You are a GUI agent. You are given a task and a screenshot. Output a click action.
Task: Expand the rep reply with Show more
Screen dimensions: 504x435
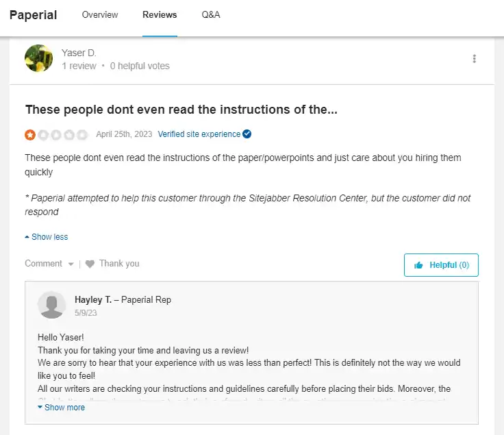pos(62,408)
